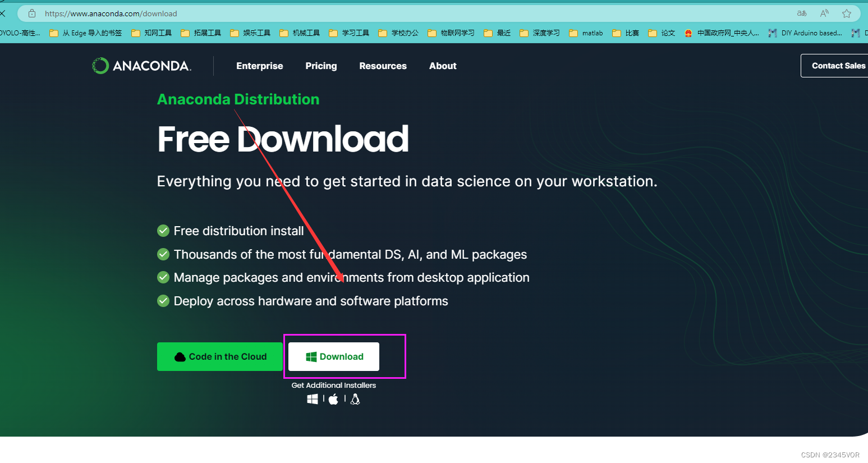Select the Windows additional installer icon
The height and width of the screenshot is (463, 868).
pyautogui.click(x=313, y=399)
